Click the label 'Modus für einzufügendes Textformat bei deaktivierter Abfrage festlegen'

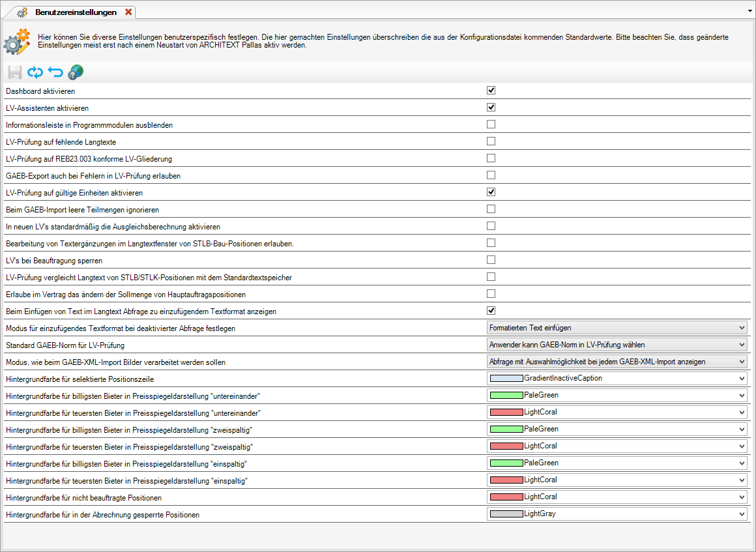pos(121,328)
